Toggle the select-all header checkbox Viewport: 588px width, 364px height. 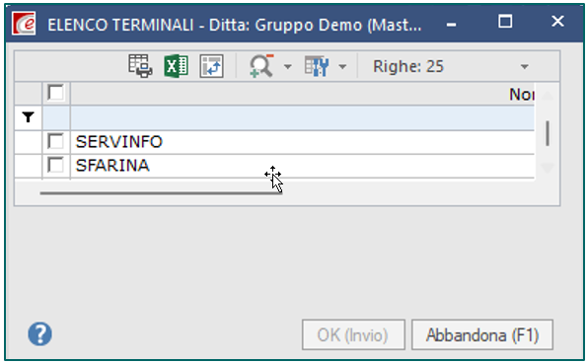pyautogui.click(x=55, y=92)
